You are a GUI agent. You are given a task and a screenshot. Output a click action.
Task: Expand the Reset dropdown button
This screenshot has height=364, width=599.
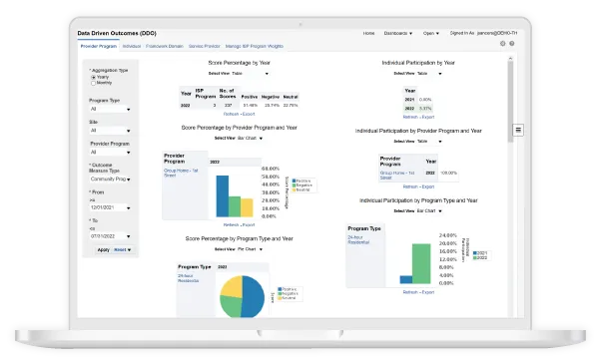click(123, 250)
